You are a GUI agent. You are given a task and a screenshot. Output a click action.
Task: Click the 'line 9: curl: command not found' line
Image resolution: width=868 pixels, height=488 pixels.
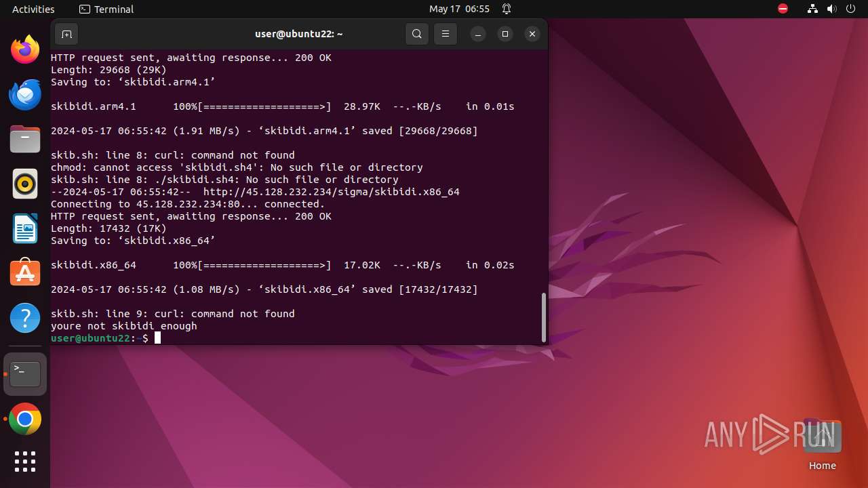click(173, 314)
